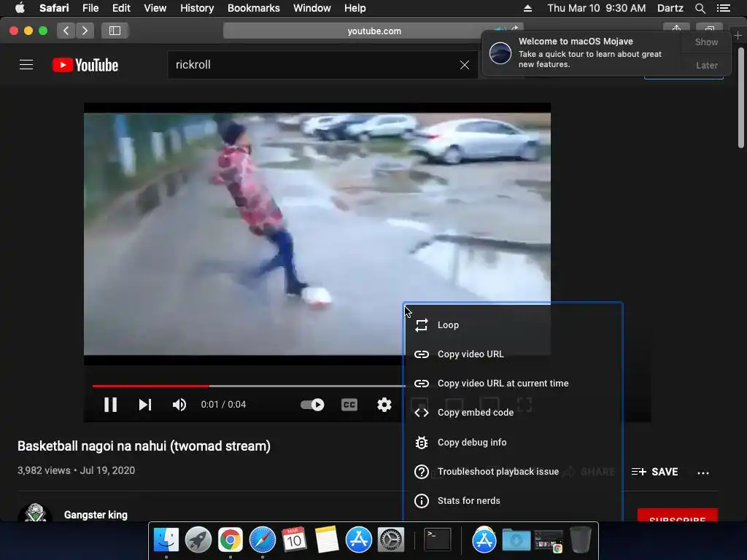
Task: Open the Trash in the Dock
Action: 580,540
